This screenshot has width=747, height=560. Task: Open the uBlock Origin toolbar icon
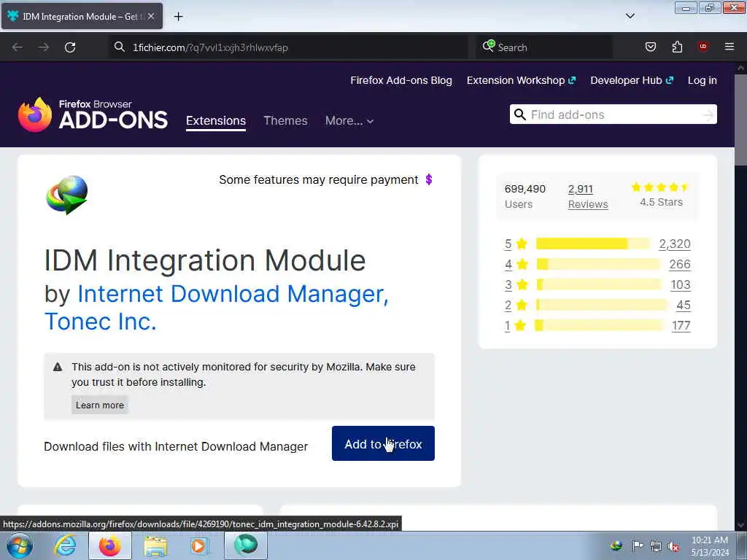pos(703,46)
